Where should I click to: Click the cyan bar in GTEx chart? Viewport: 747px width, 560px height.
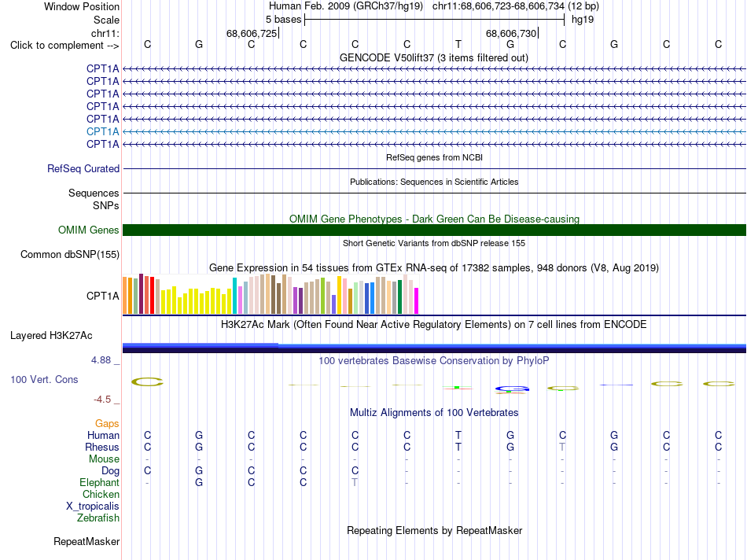(x=234, y=296)
